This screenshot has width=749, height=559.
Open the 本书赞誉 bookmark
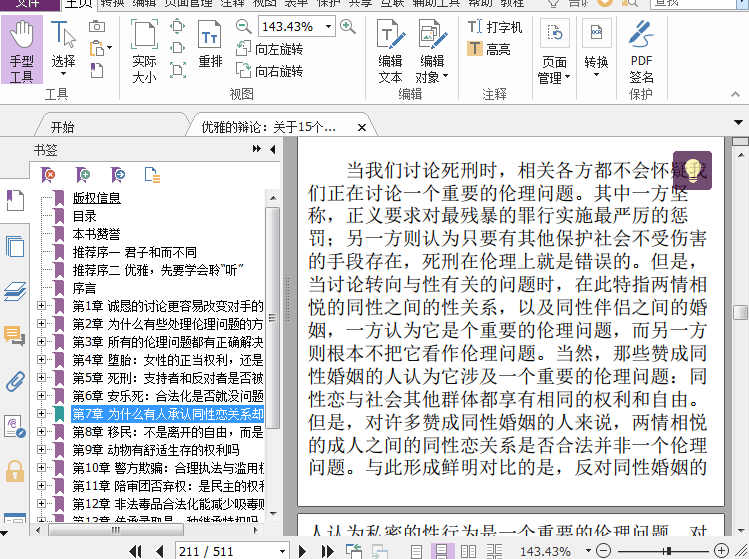96,234
